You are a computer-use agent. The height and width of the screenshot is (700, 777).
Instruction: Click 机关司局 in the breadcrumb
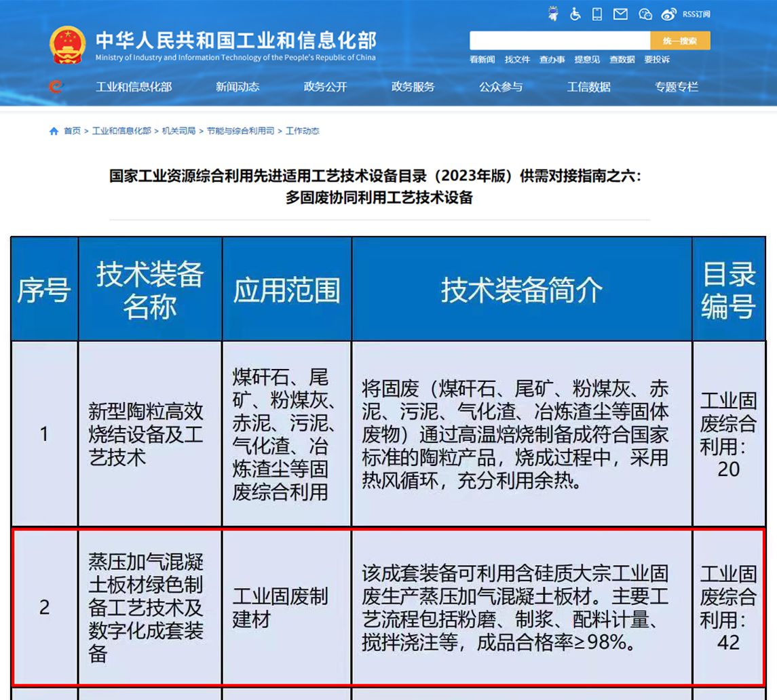[178, 131]
